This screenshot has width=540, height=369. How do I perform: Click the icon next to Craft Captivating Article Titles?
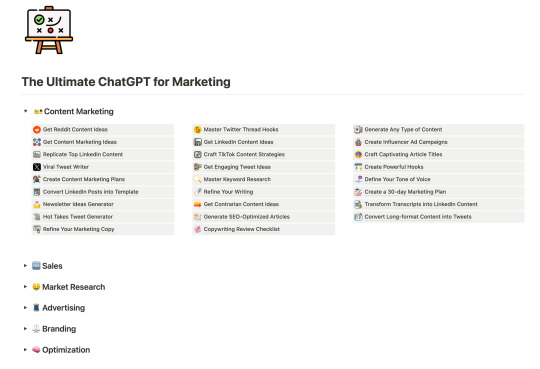pyautogui.click(x=359, y=155)
